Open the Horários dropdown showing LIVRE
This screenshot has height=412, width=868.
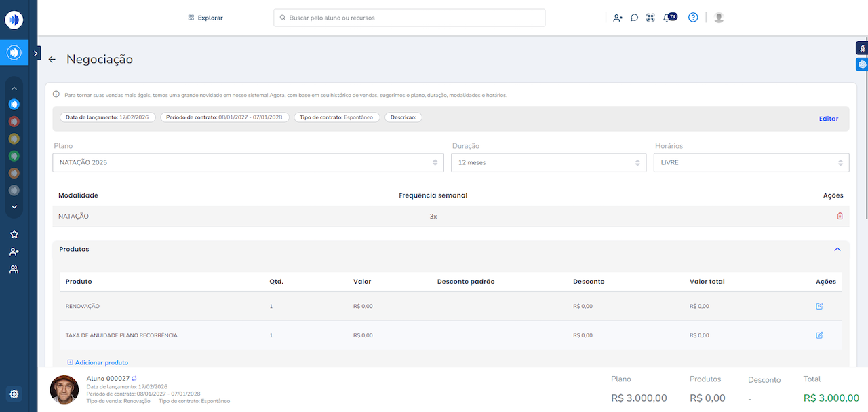[x=751, y=163]
